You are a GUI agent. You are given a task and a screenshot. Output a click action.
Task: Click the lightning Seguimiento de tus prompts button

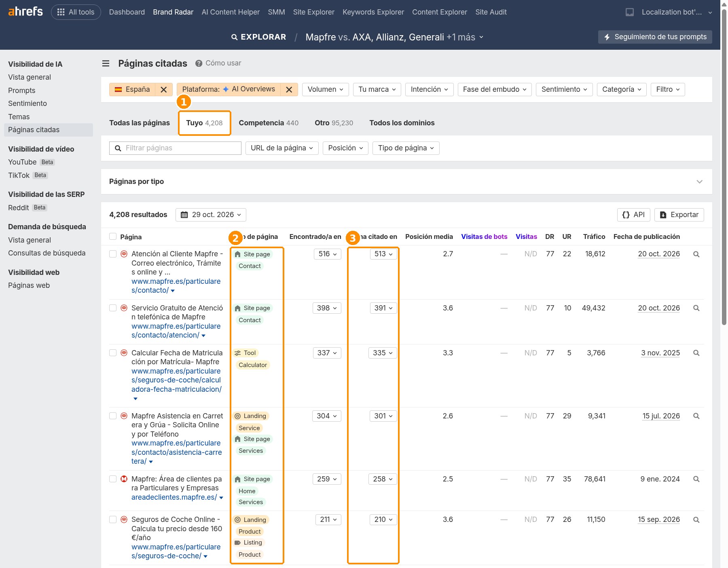[655, 37]
